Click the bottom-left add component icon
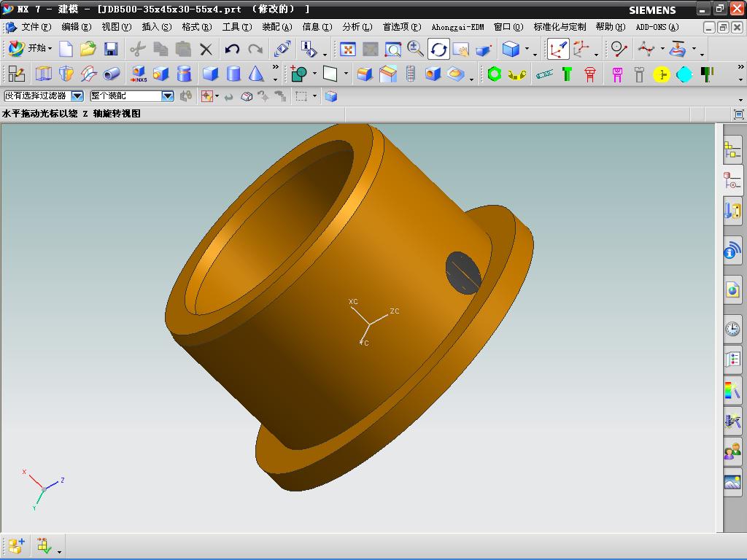The image size is (747, 560). pos(17,545)
